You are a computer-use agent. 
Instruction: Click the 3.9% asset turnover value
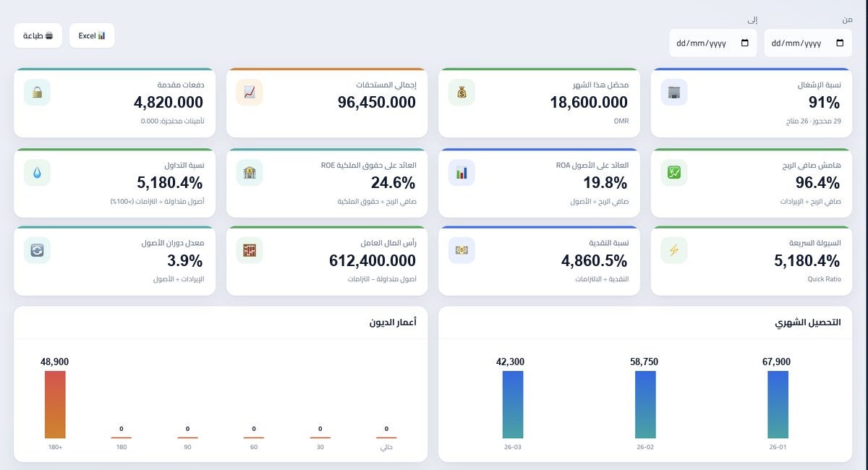185,260
